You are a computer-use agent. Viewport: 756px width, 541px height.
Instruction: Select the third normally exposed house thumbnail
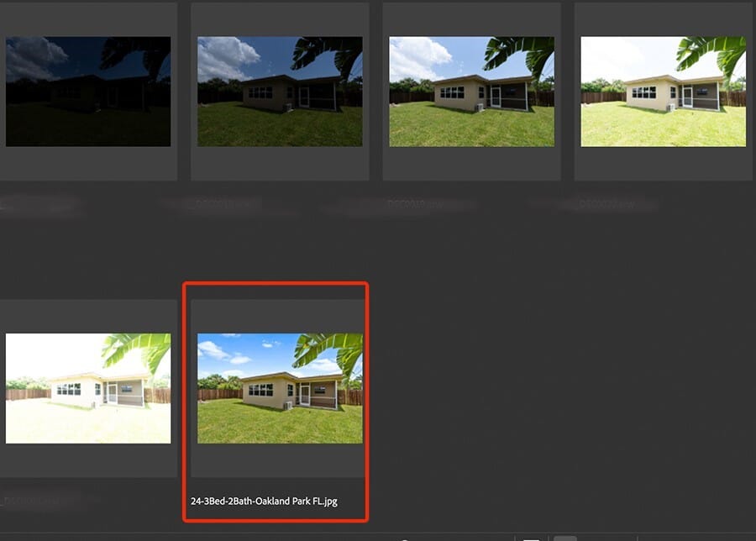pyautogui.click(x=471, y=91)
